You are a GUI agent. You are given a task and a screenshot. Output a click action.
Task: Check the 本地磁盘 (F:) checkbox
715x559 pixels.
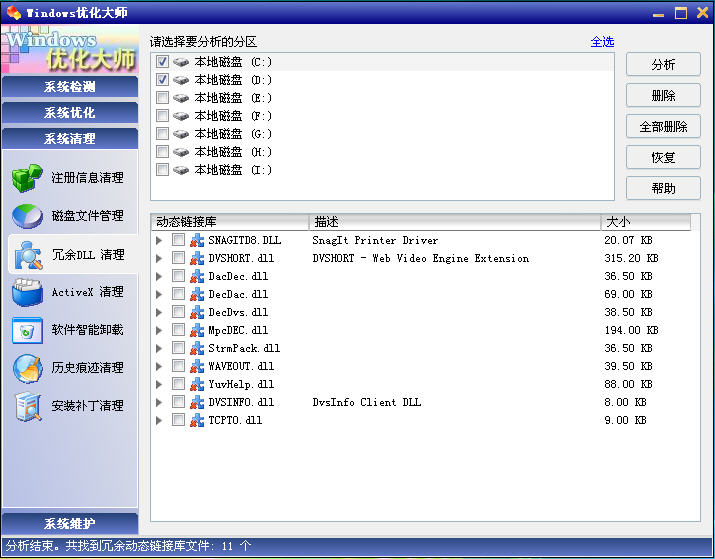click(x=162, y=116)
